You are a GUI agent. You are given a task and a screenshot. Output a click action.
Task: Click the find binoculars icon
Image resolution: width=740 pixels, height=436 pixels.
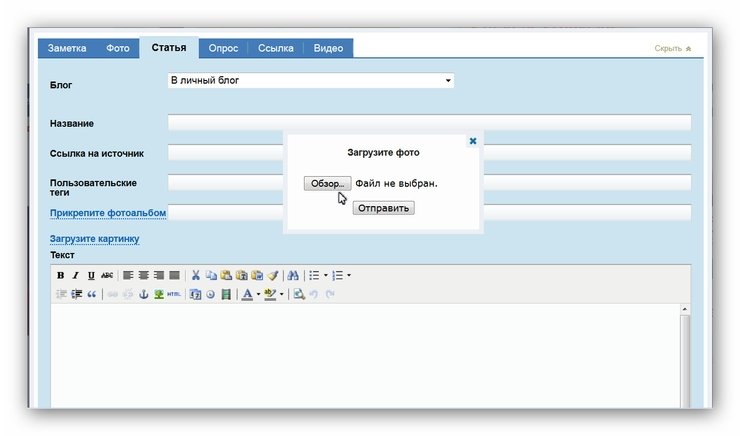point(293,275)
